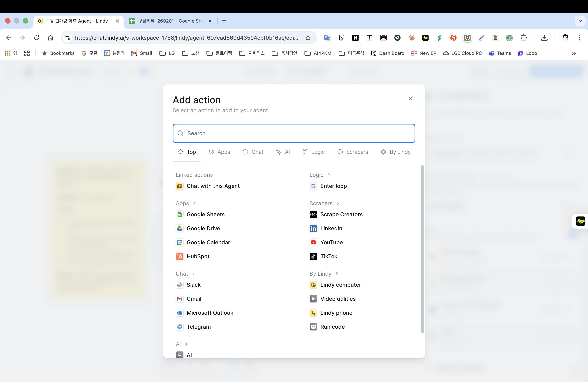
Task: Focus the action Search field
Action: point(294,133)
